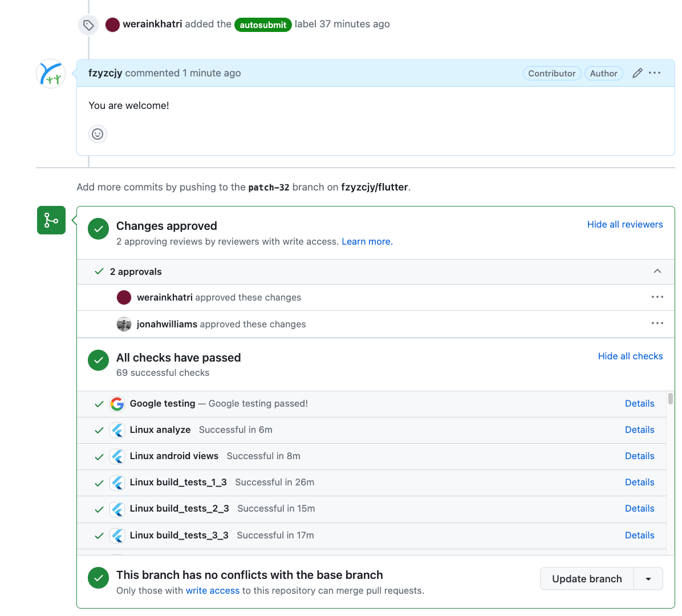Click the checks list scrollbar thumb
The image size is (682, 616).
coord(670,399)
